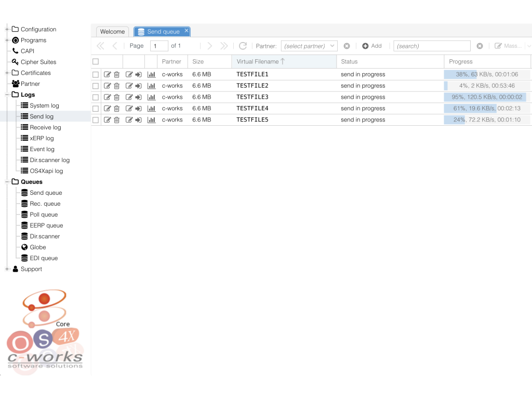This screenshot has height=399, width=532.
Task: Click the Add button in the toolbar
Action: 372,46
